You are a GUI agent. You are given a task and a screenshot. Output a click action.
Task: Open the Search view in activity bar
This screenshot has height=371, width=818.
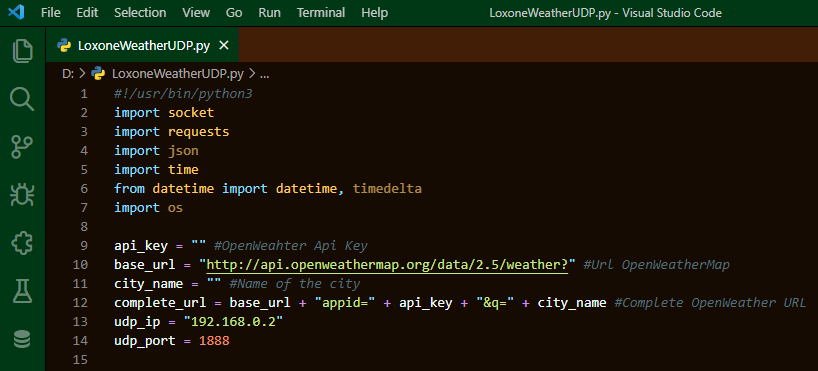22,99
